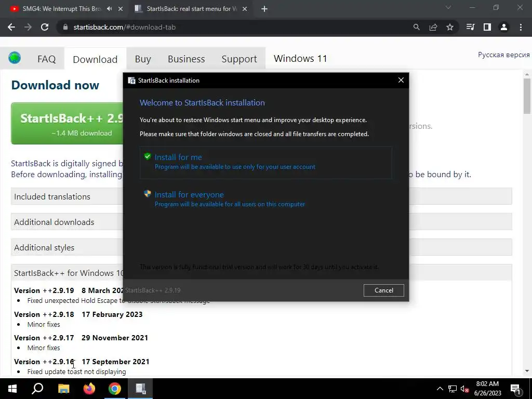Screen dimensions: 532x399
Task: Close the StartIsBack installation dialog
Action: pyautogui.click(x=401, y=80)
